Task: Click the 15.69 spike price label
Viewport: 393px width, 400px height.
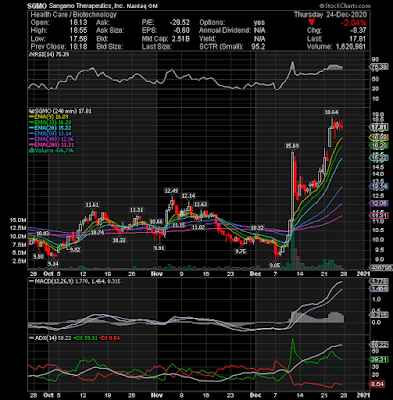Action: [x=292, y=146]
